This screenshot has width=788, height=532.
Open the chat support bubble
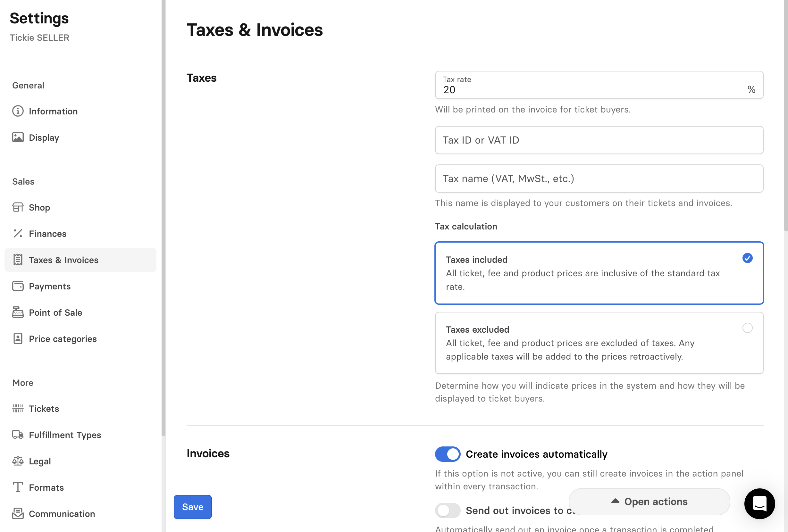(x=759, y=503)
